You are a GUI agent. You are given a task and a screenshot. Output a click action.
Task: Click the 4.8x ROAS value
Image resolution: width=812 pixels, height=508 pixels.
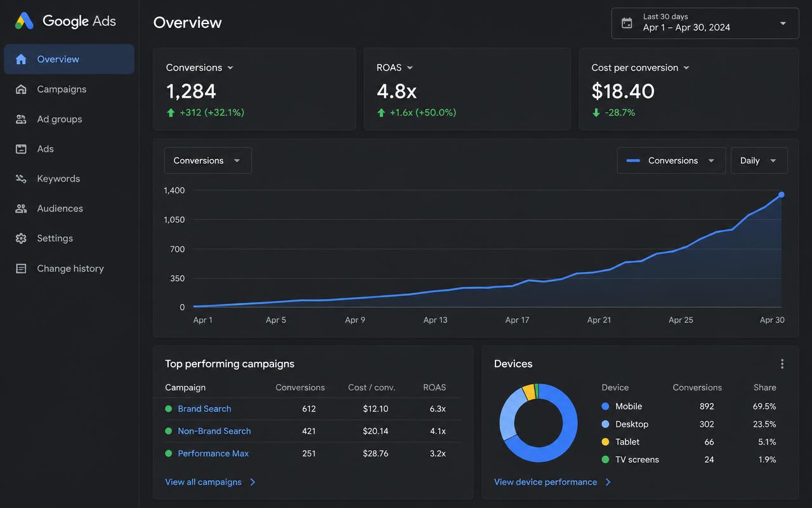(396, 91)
